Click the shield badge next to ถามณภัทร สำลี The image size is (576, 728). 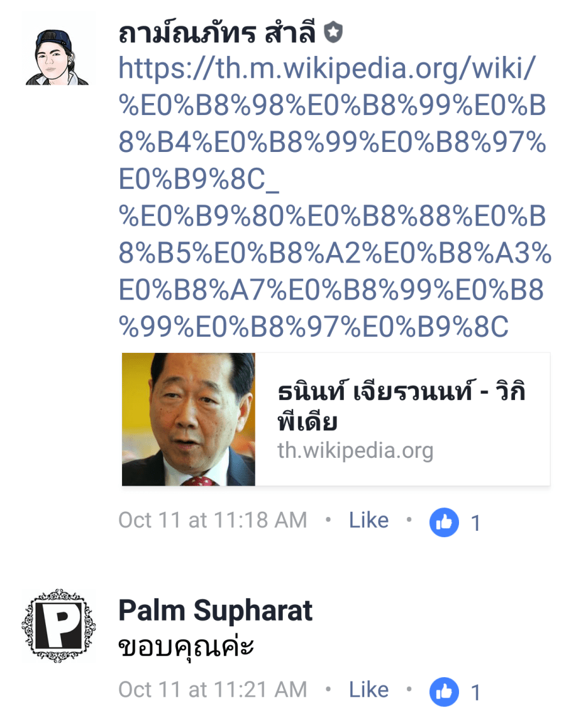333,32
